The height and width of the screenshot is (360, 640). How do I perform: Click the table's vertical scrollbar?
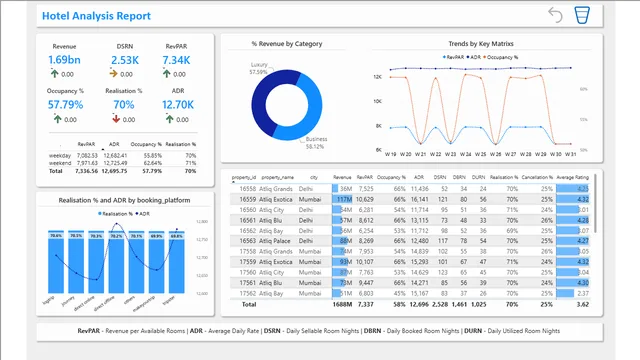[595, 203]
